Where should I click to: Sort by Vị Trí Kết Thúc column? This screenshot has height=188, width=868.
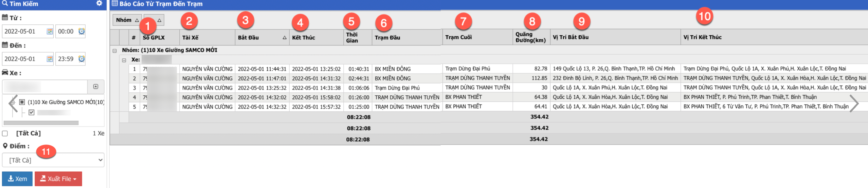[x=774, y=37]
